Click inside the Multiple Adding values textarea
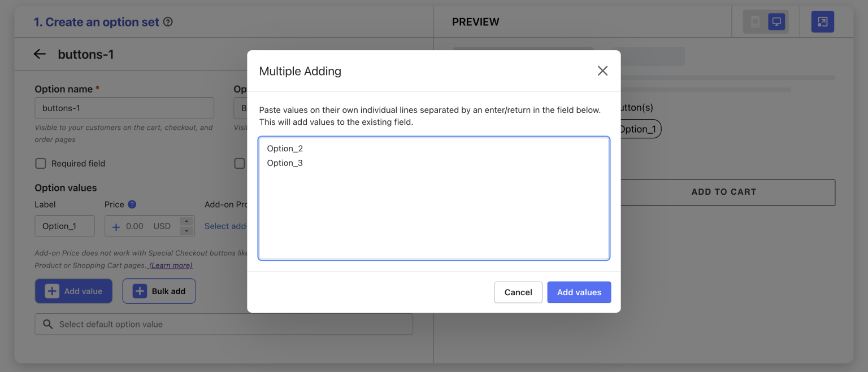 [433, 198]
